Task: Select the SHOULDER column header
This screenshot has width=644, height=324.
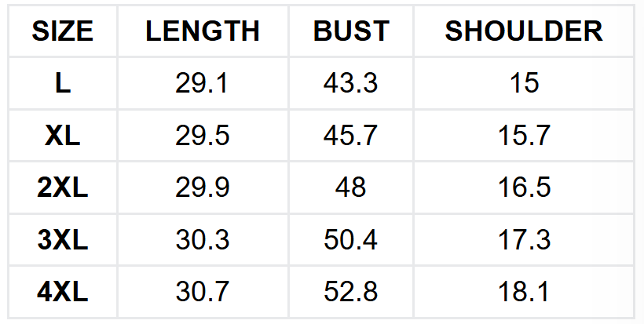Action: (524, 31)
